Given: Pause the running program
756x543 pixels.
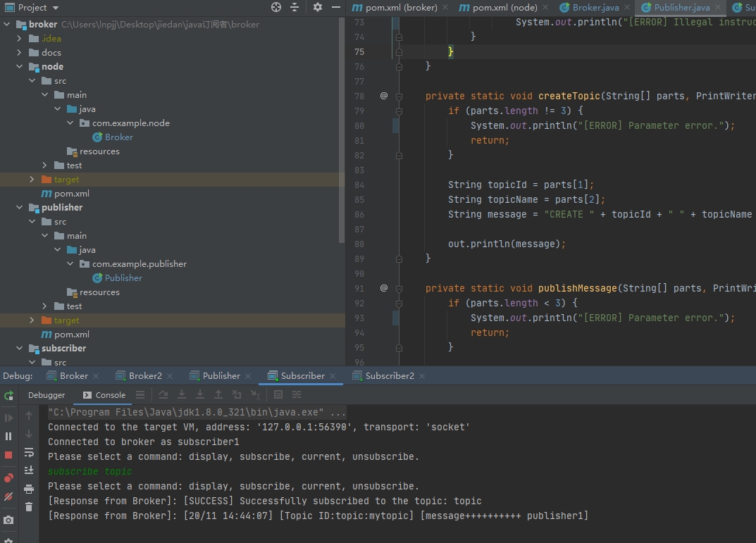Looking at the screenshot, I should 8,436.
